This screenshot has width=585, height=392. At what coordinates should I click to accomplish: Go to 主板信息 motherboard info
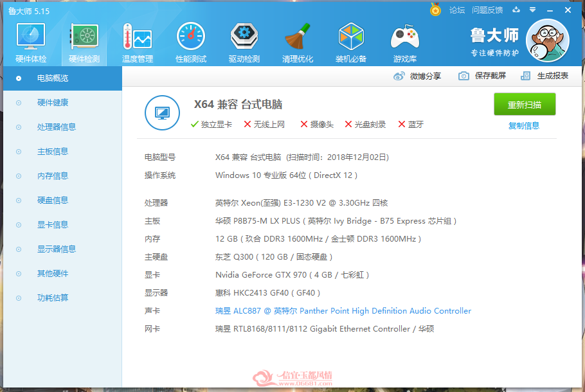pyautogui.click(x=63, y=152)
